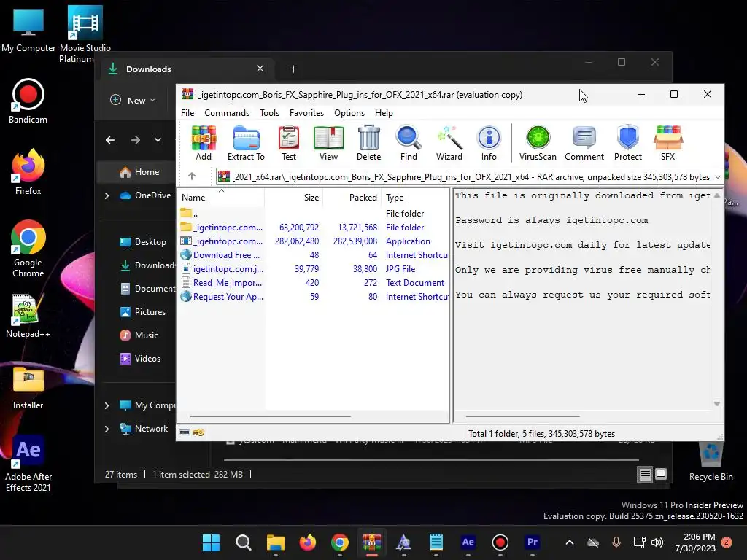Viewport: 747px width, 560px height.
Task: Open the View toolbar icon
Action: pos(328,143)
